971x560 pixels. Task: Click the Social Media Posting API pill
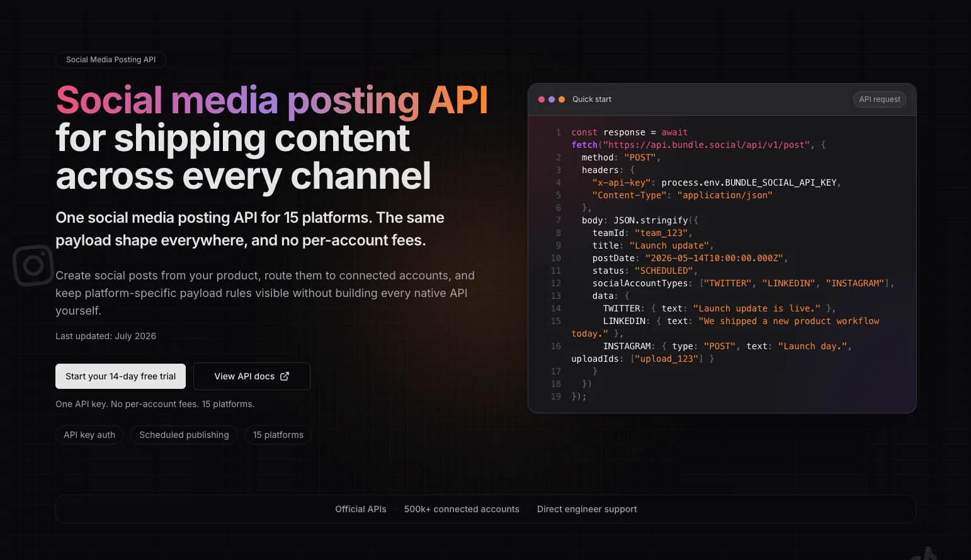(111, 60)
